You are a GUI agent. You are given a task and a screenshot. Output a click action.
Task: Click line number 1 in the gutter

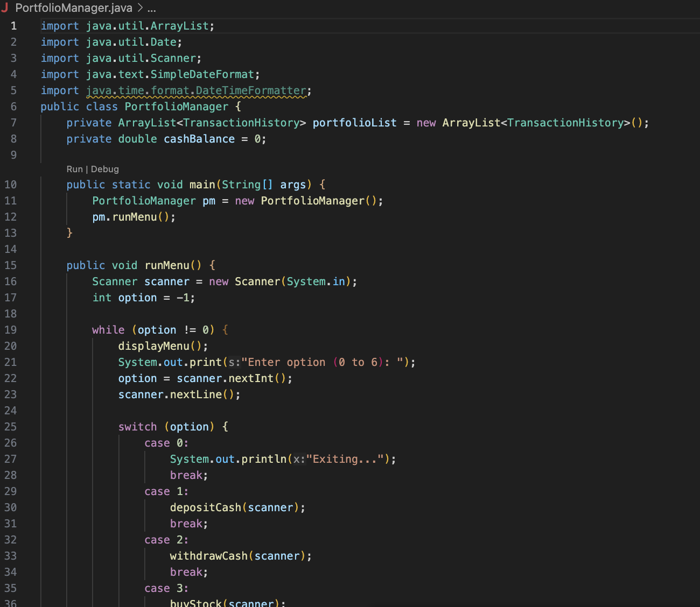pyautogui.click(x=13, y=25)
